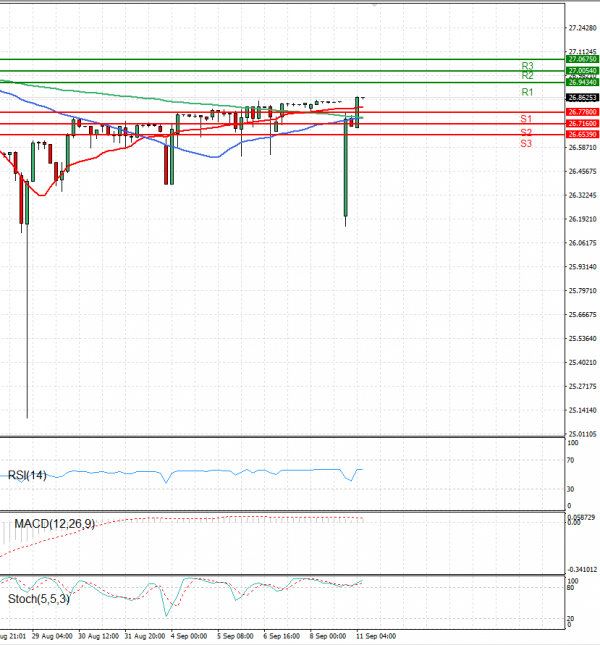Image resolution: width=600 pixels, height=645 pixels.
Task: Click the green R3 horizontal line at 27.06750
Action: (x=282, y=59)
